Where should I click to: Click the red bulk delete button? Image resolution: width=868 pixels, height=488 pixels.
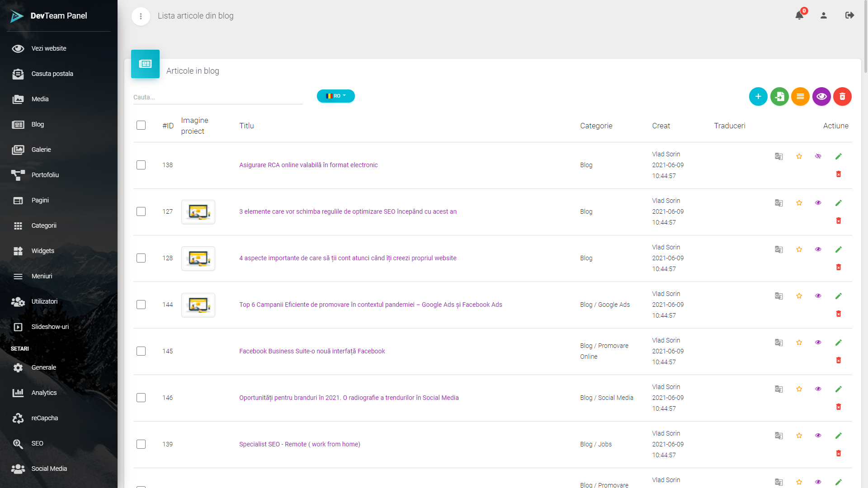842,96
